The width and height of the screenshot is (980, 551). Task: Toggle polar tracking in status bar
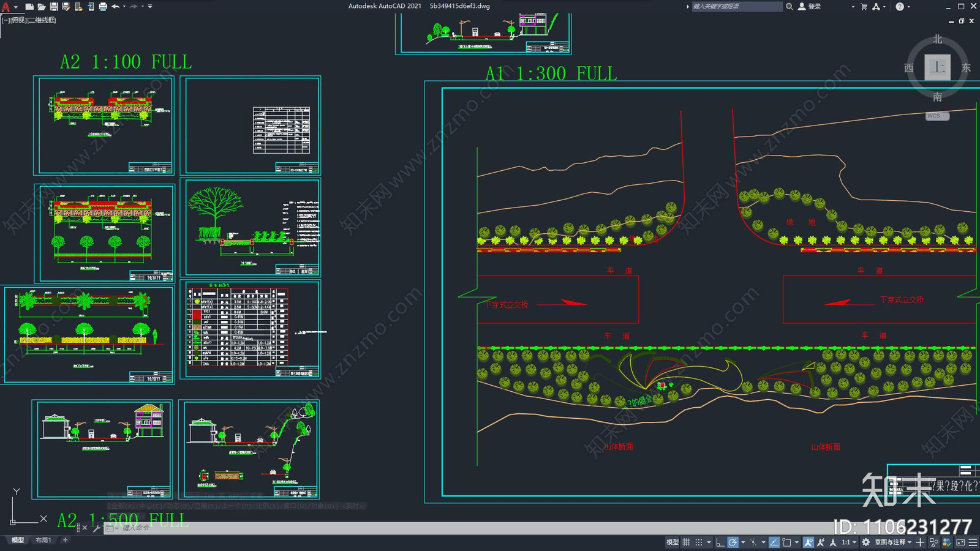point(733,542)
